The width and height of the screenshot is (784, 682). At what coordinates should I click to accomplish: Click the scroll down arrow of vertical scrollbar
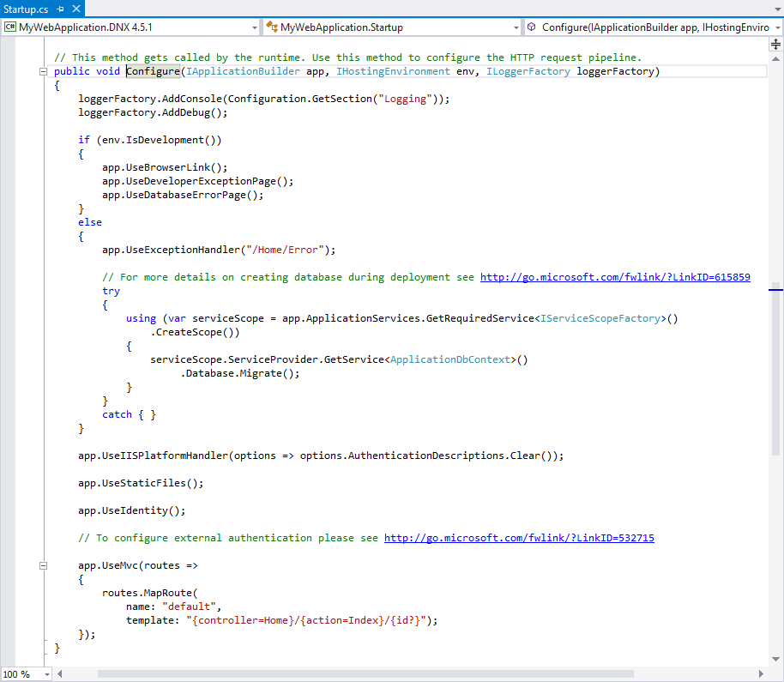776,660
